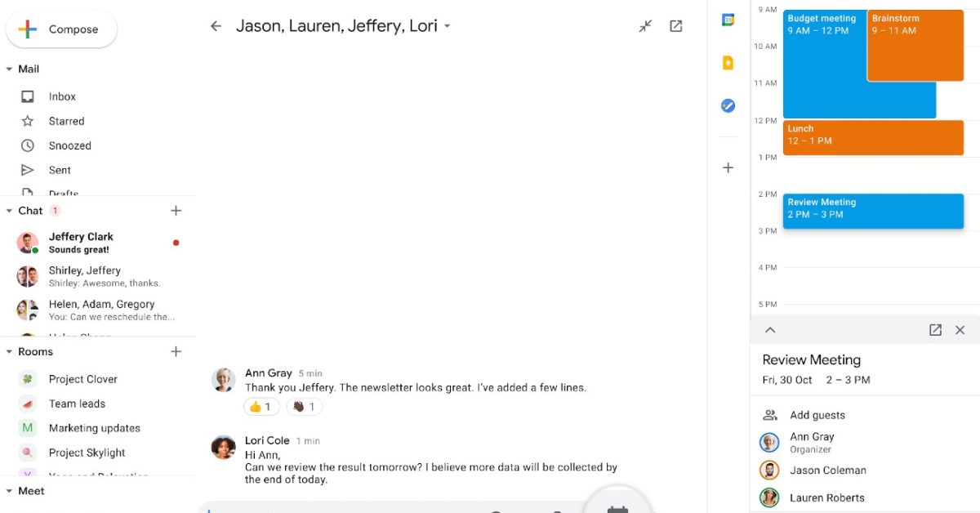Viewport: 980px width, 513px height.
Task: Click the Inbox tray icon
Action: [x=28, y=96]
